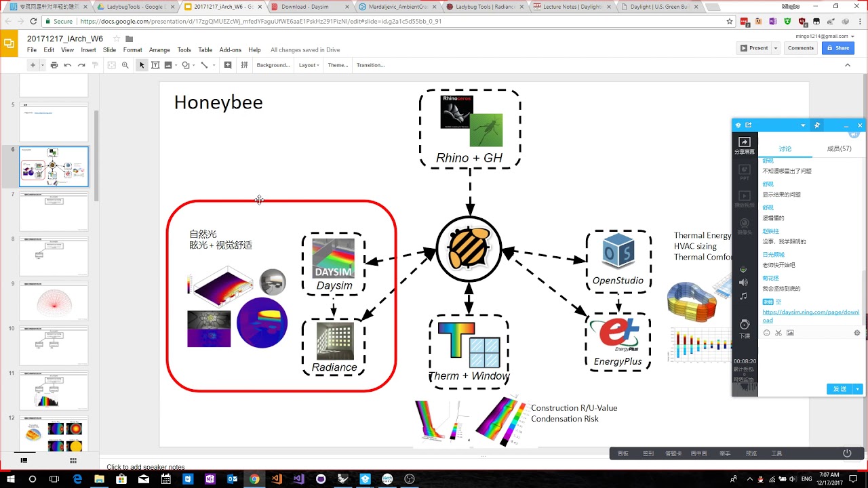
Task: Select slide 9 thumbnail in filmstrip
Action: 54,301
